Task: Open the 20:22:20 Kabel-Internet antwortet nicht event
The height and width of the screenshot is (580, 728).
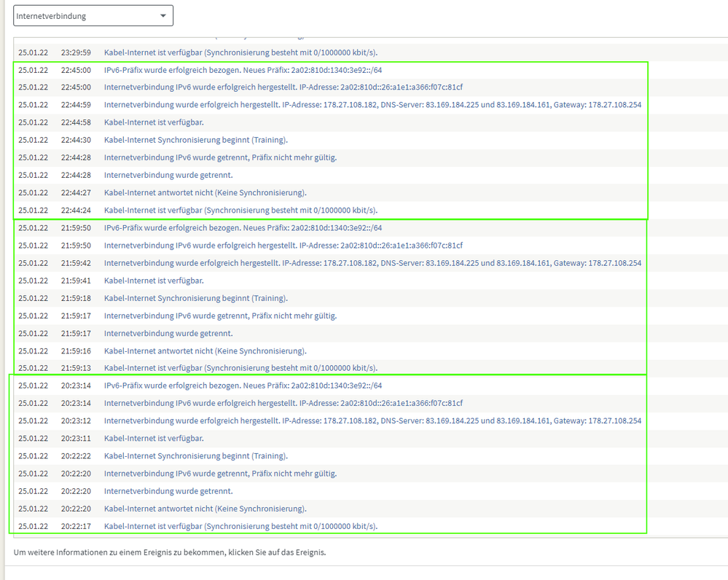Action: pos(206,509)
